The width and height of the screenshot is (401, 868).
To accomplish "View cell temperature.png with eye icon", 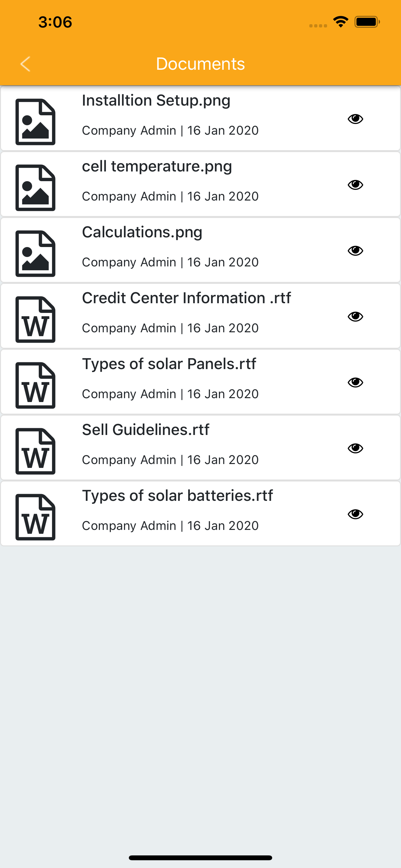I will (x=355, y=185).
